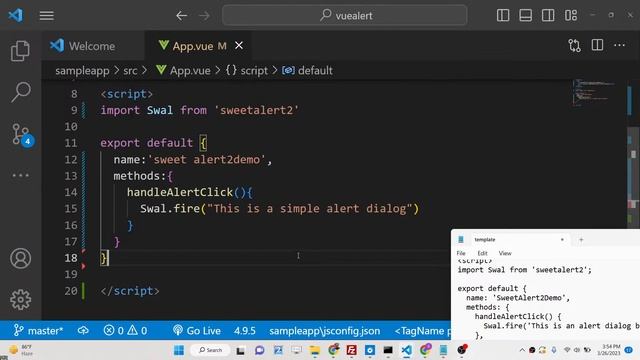Show additional views via activity bar ellipsis
The width and height of the screenshot is (640, 360).
point(20,176)
